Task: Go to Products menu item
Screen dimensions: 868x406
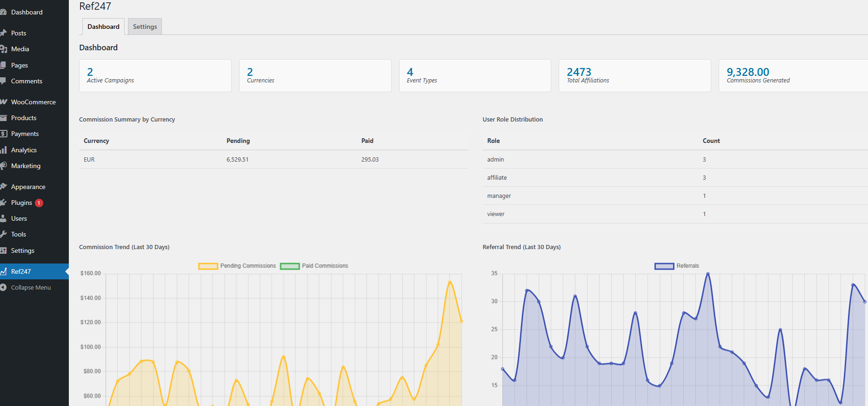Action: tap(34, 118)
